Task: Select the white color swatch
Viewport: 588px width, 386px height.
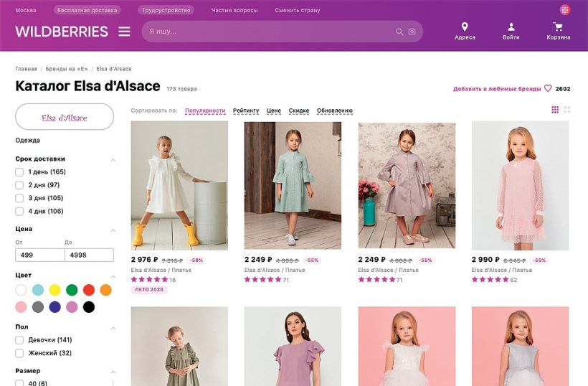Action: [x=21, y=290]
